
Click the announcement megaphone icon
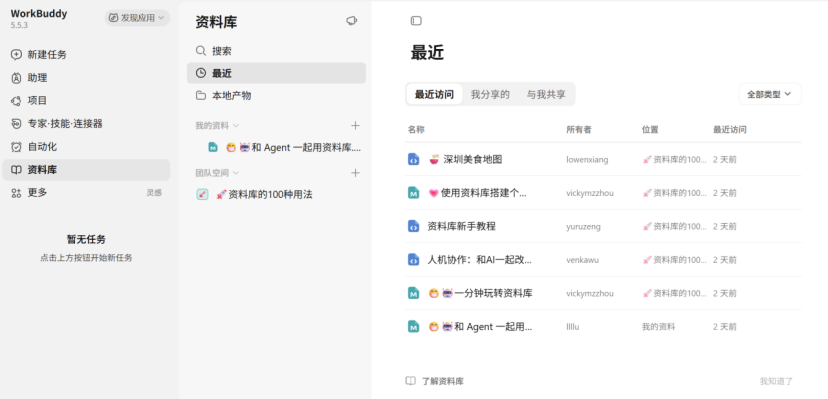pos(352,21)
